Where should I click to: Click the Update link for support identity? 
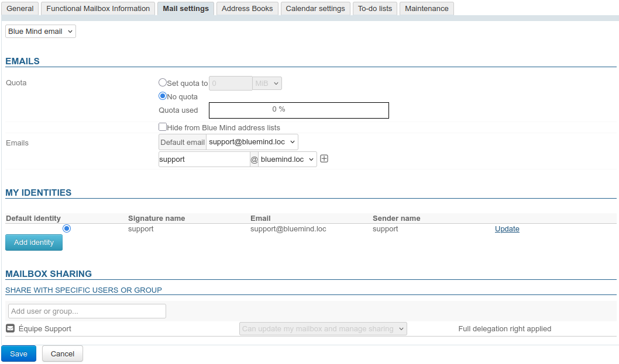(507, 229)
